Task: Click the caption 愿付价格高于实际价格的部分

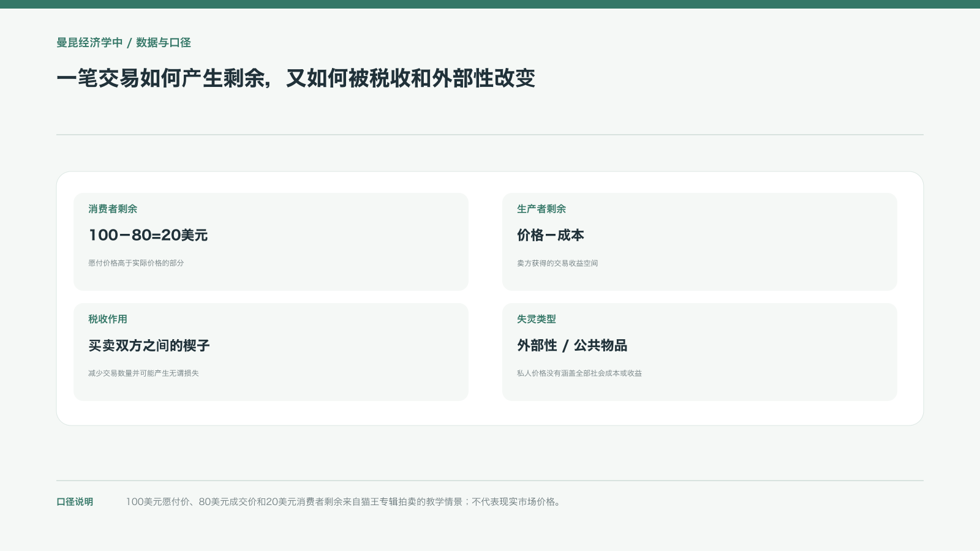Action: point(136,263)
